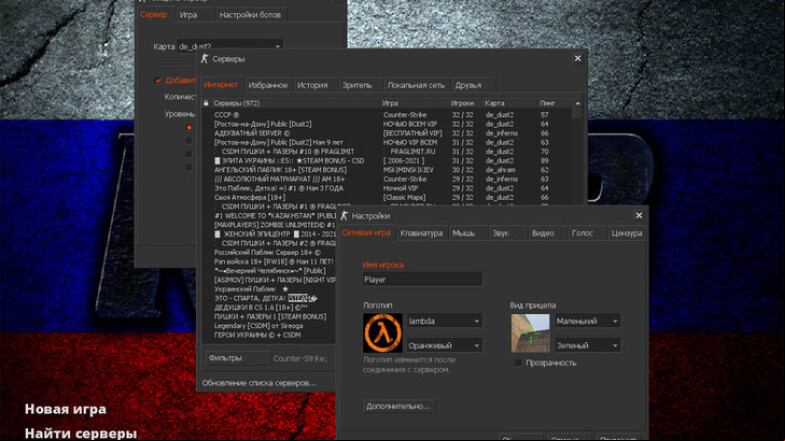The width and height of the screenshot is (785, 441).
Task: Sort servers by the password lock column icon
Action: (x=206, y=103)
